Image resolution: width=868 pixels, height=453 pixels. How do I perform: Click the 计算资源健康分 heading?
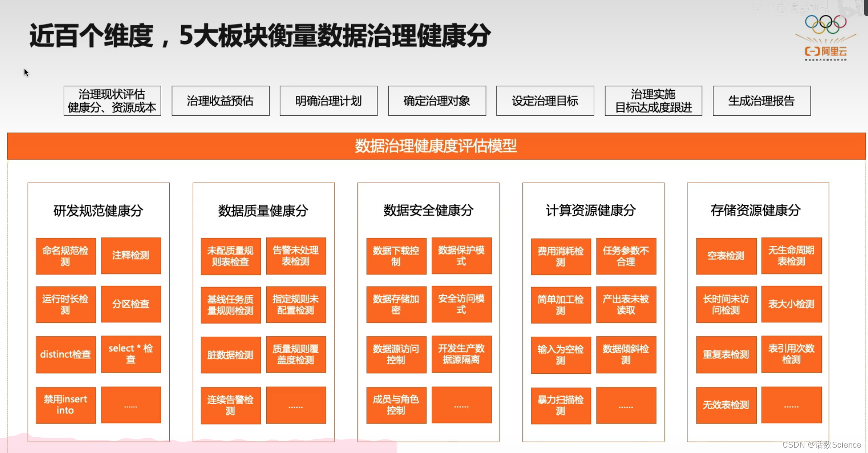click(591, 210)
